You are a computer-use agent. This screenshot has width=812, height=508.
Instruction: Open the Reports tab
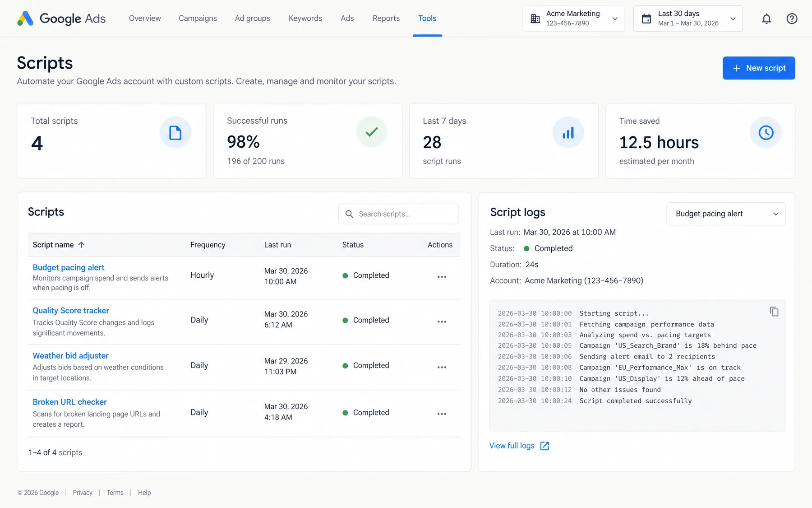click(x=386, y=19)
